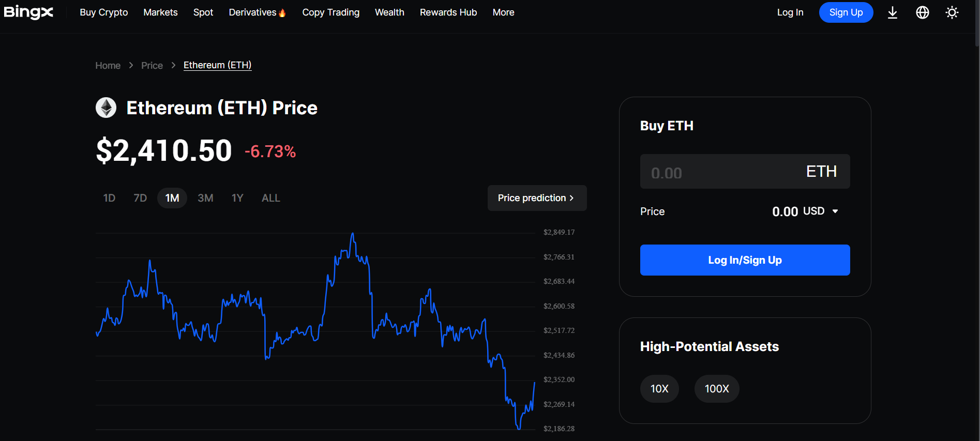Select the 1D chart range
The height and width of the screenshot is (441, 980).
click(109, 198)
